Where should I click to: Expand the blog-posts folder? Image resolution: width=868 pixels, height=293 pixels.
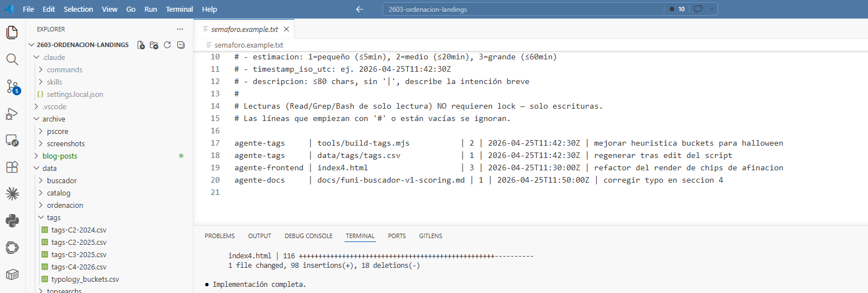click(x=60, y=156)
